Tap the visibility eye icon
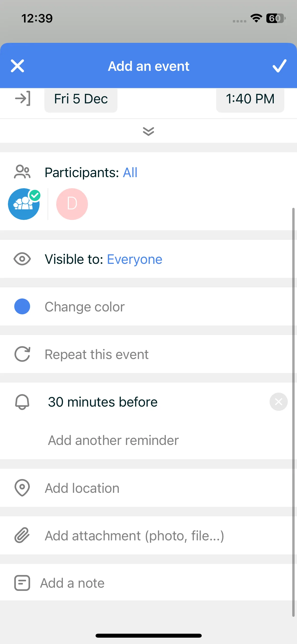 (22, 259)
